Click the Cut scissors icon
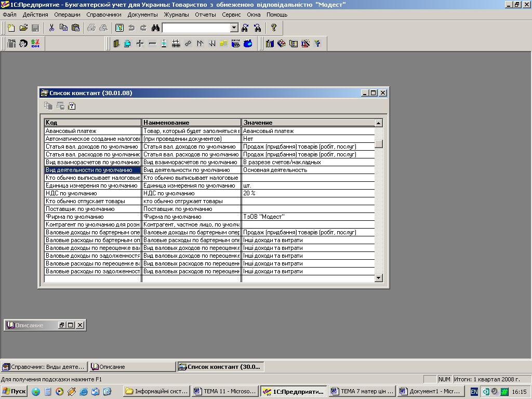 coord(51,28)
